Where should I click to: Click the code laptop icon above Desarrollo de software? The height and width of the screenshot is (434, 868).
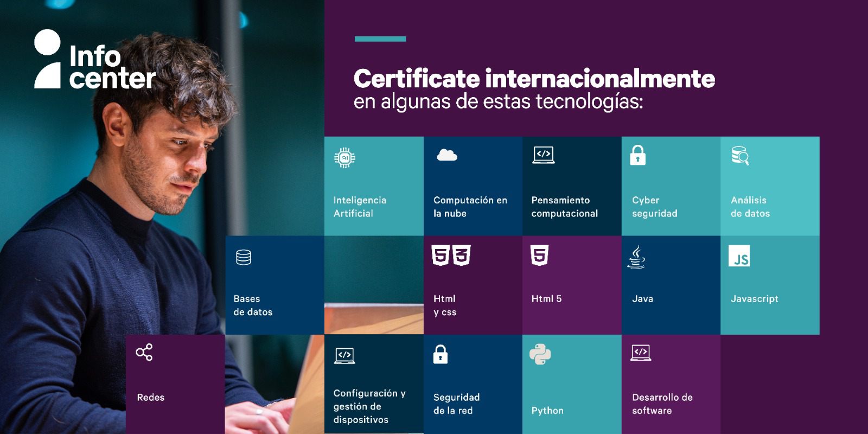(641, 353)
